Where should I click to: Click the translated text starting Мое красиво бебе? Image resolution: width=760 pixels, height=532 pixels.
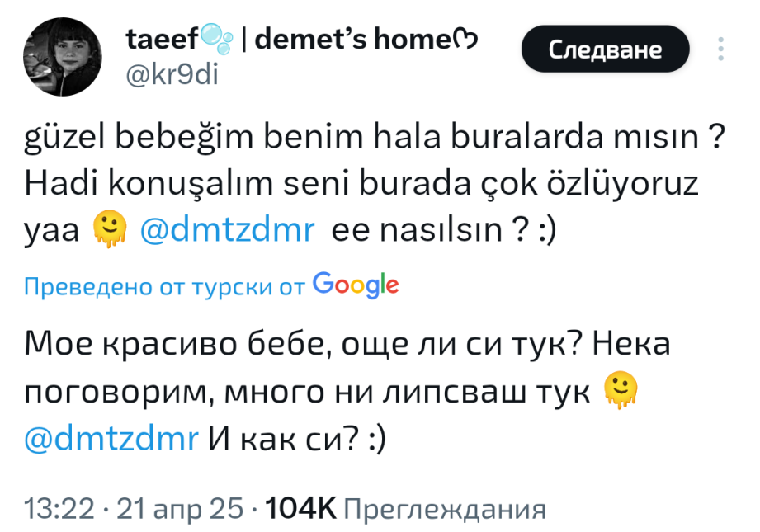pyautogui.click(x=347, y=342)
